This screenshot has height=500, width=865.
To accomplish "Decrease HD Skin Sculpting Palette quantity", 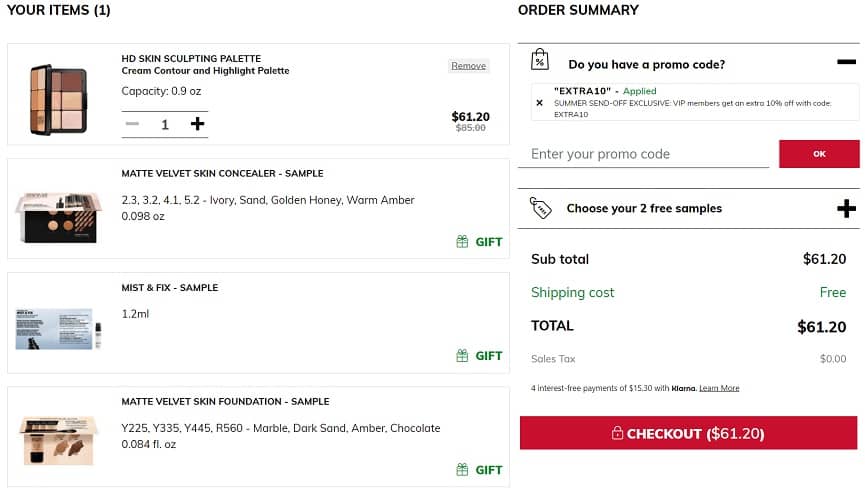I will [x=132, y=124].
